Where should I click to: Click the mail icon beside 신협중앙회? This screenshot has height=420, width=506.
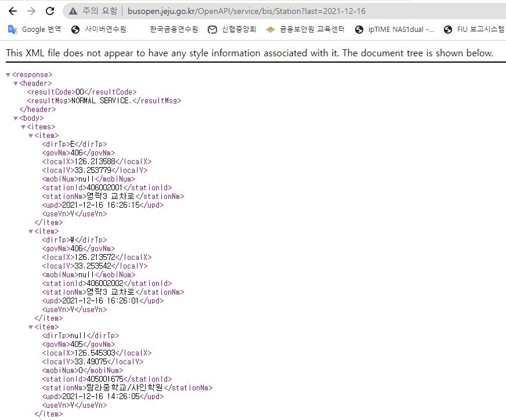pyautogui.click(x=212, y=30)
